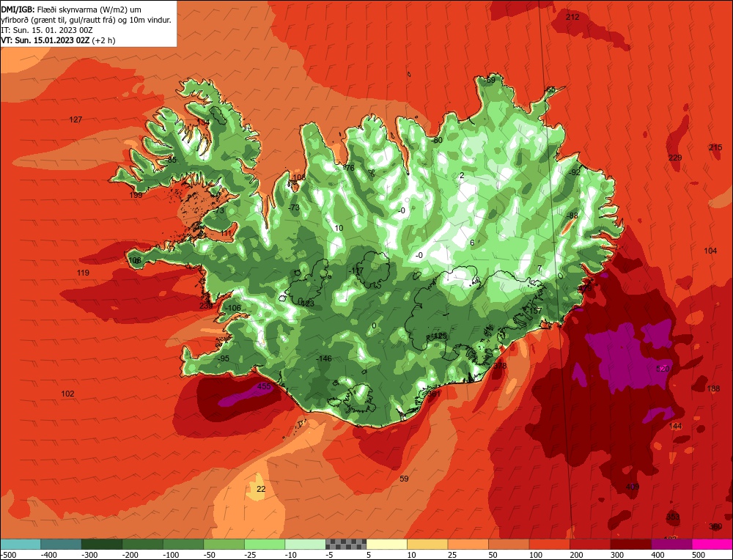Click the map value '229' off the northeast coast
Viewport: 733px width, 560px height.
675,158
